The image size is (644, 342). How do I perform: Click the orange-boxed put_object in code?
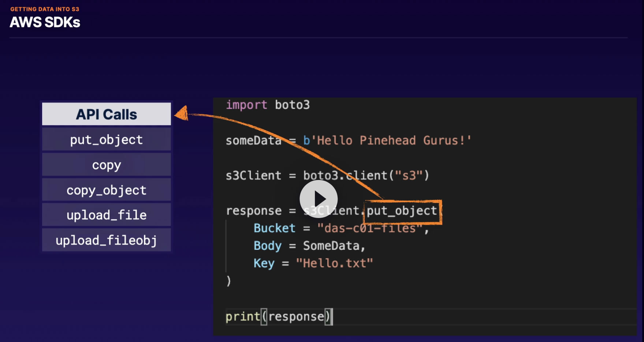(x=402, y=211)
